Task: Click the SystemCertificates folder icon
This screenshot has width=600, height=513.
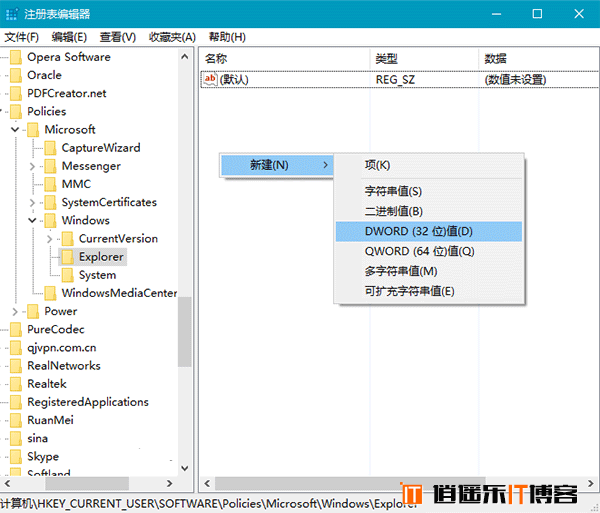Action: [x=50, y=203]
